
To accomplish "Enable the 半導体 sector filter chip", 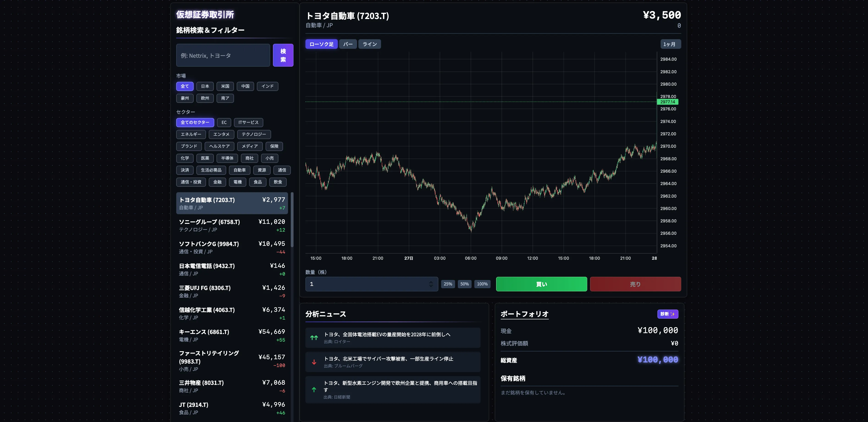I will (x=227, y=158).
